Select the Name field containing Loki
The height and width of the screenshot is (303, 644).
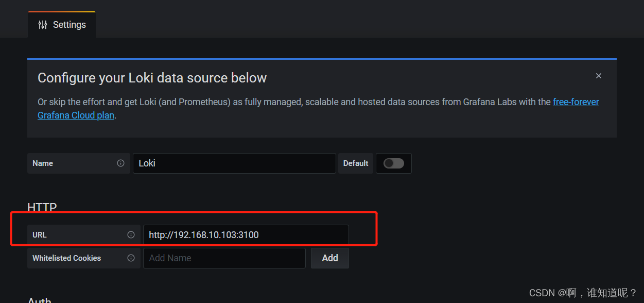coord(234,163)
